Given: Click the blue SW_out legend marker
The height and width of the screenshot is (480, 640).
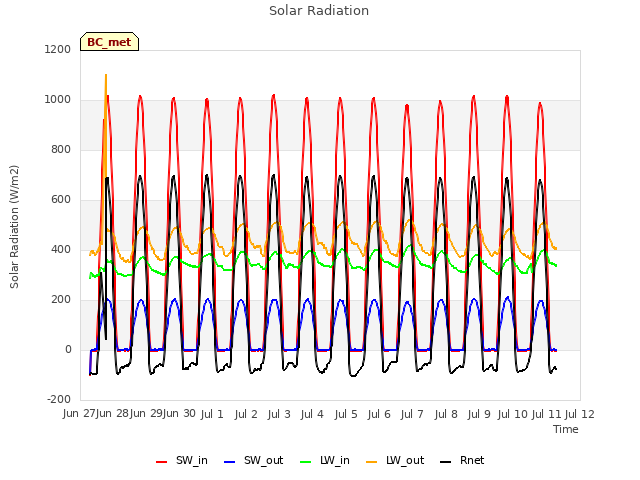Looking at the screenshot, I should pyautogui.click(x=230, y=462).
